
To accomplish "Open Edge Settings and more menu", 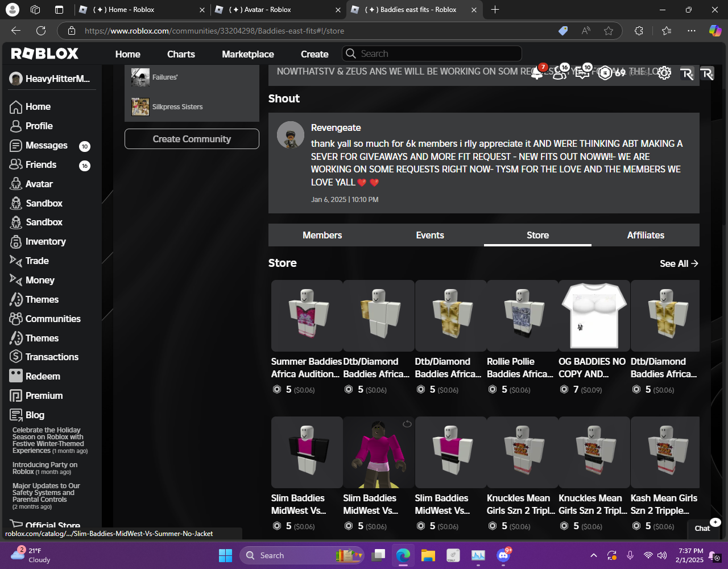I will [x=691, y=31].
